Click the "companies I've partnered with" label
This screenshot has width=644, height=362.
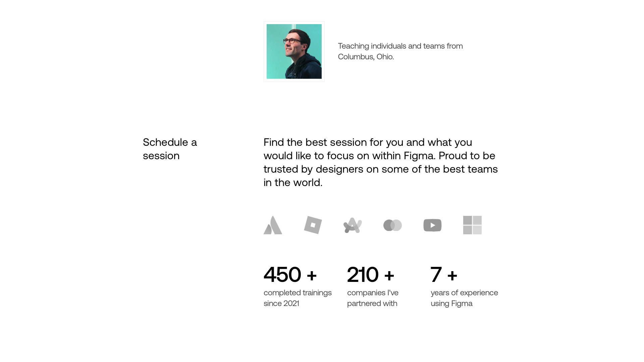[x=373, y=298]
